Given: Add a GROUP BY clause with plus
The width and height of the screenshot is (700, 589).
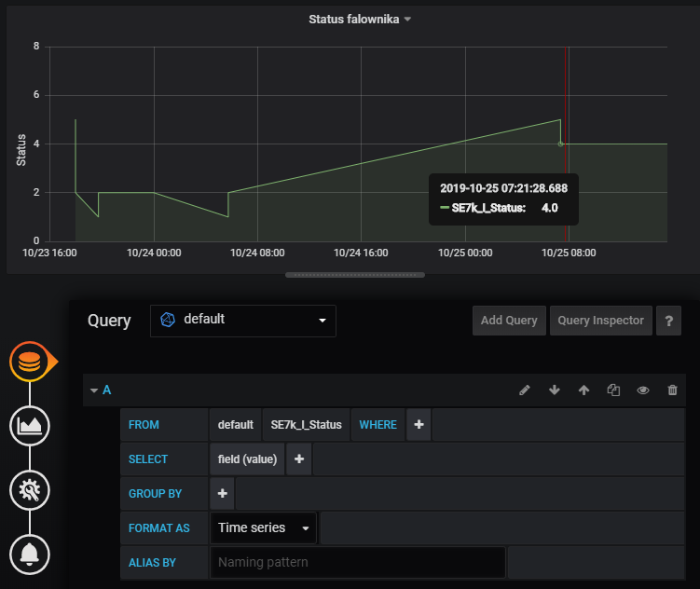Looking at the screenshot, I should point(223,493).
